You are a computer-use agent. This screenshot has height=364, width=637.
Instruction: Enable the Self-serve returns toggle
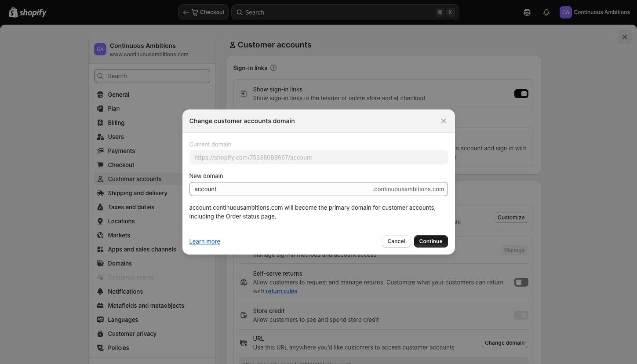[x=521, y=282]
